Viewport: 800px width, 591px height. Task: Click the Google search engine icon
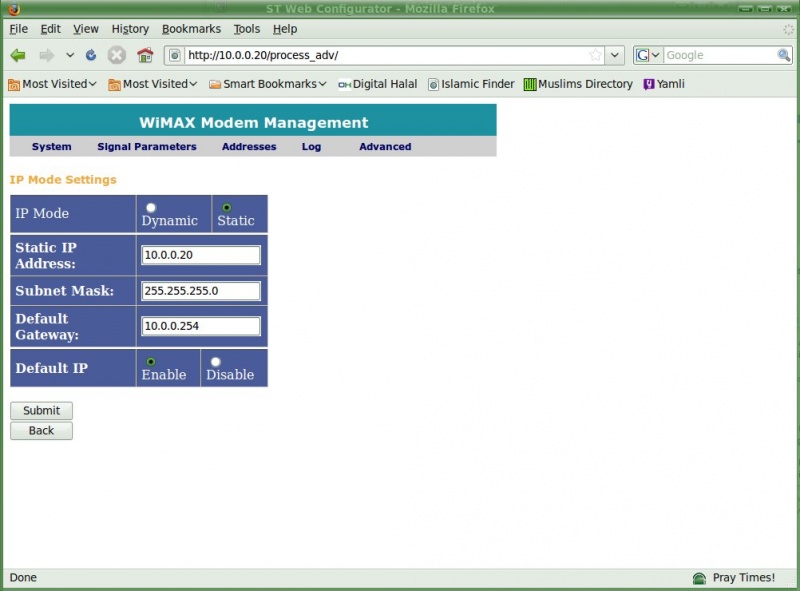click(x=642, y=55)
